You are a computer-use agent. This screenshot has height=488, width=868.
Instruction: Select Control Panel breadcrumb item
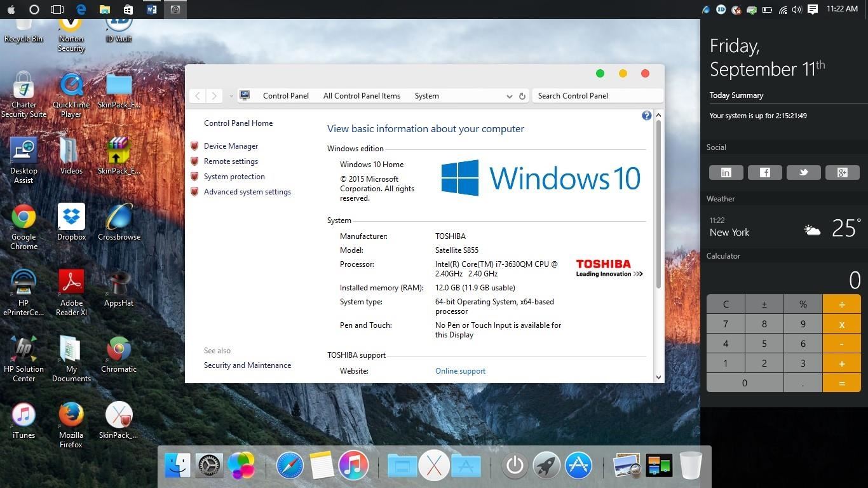pyautogui.click(x=285, y=96)
